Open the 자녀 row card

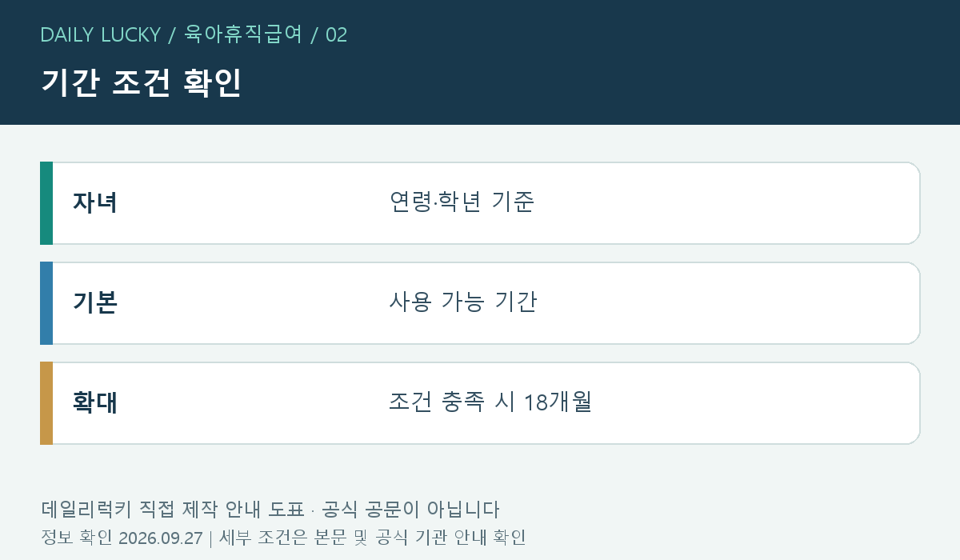(x=480, y=203)
